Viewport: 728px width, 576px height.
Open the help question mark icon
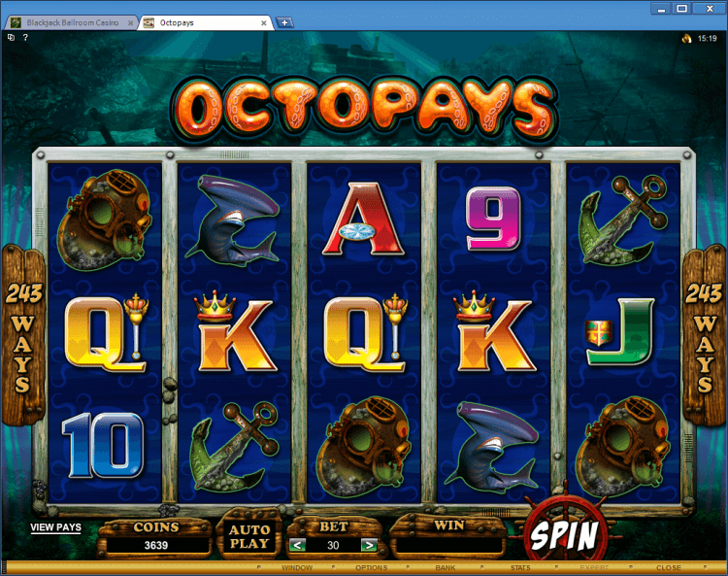coord(25,37)
